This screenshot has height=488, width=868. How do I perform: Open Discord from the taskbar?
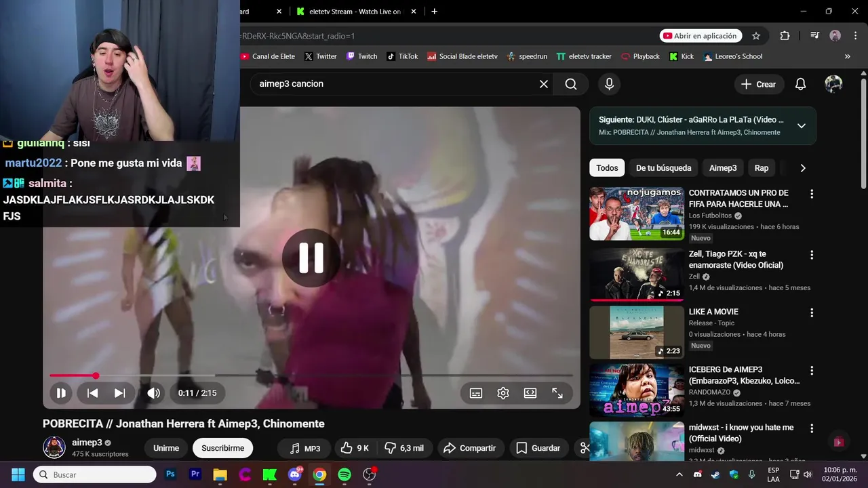click(294, 474)
